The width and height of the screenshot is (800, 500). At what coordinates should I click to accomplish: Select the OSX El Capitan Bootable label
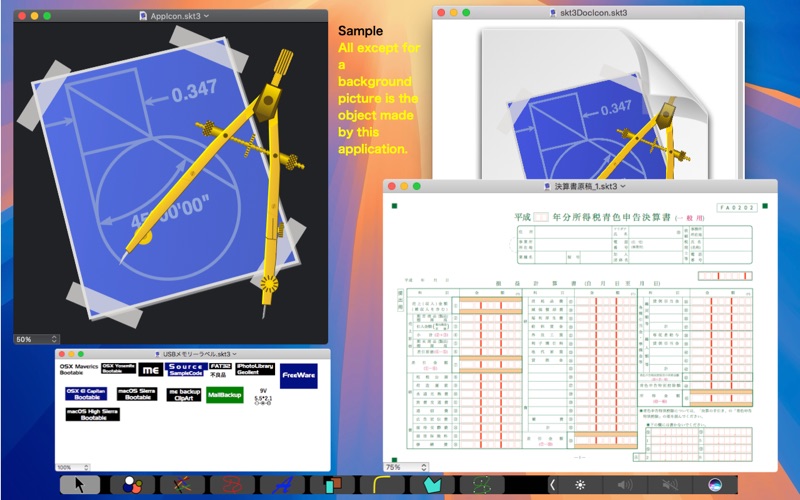[x=86, y=394]
